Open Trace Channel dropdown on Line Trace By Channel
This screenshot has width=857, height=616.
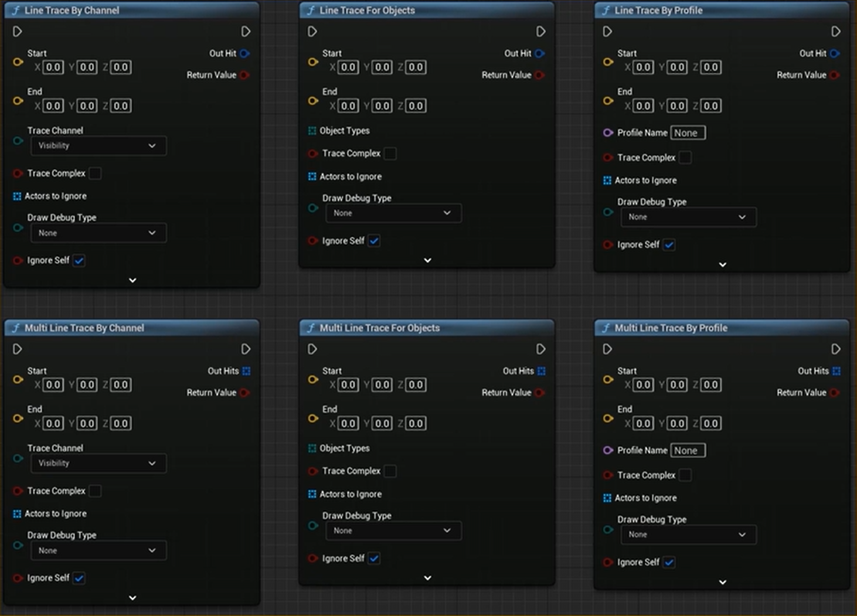click(x=98, y=146)
